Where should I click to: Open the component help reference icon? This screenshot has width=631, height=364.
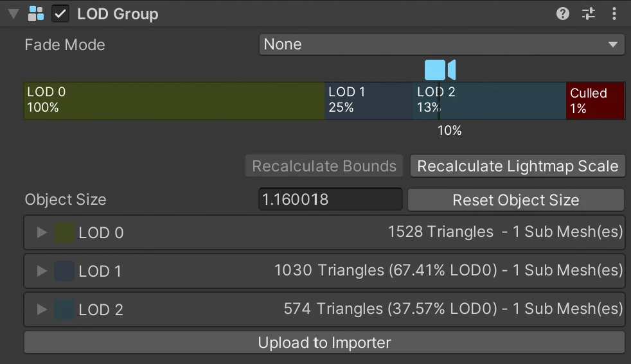pos(563,13)
